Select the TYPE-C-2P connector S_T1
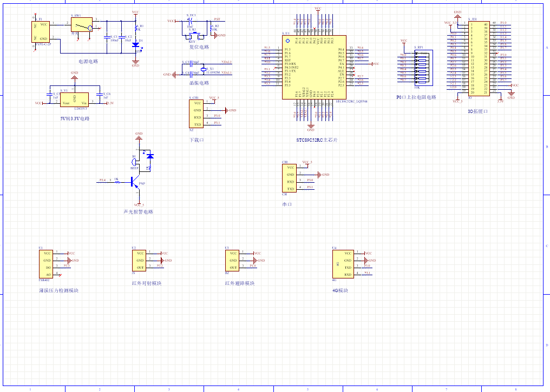Viewport: 550px width, 392px height. tap(41, 32)
